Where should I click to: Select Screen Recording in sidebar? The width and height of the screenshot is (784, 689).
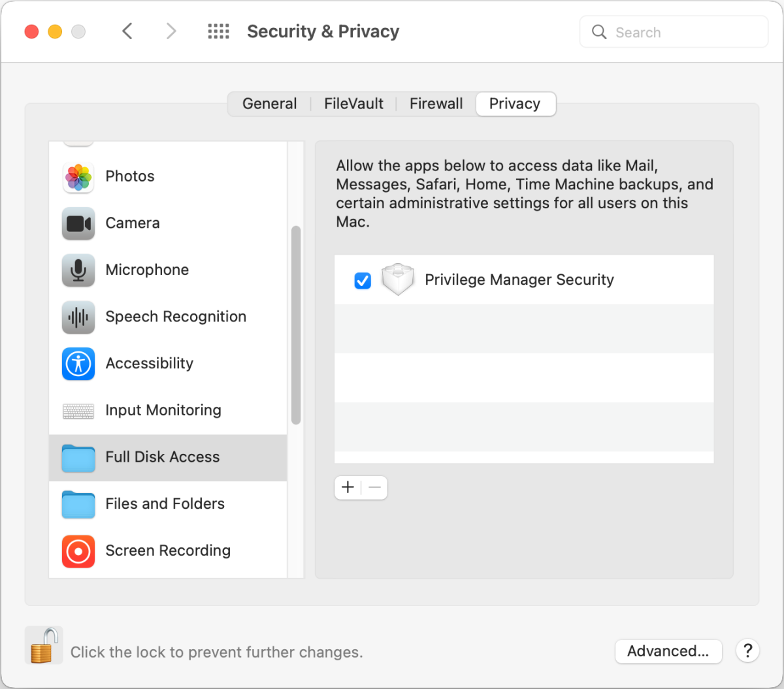pos(167,551)
